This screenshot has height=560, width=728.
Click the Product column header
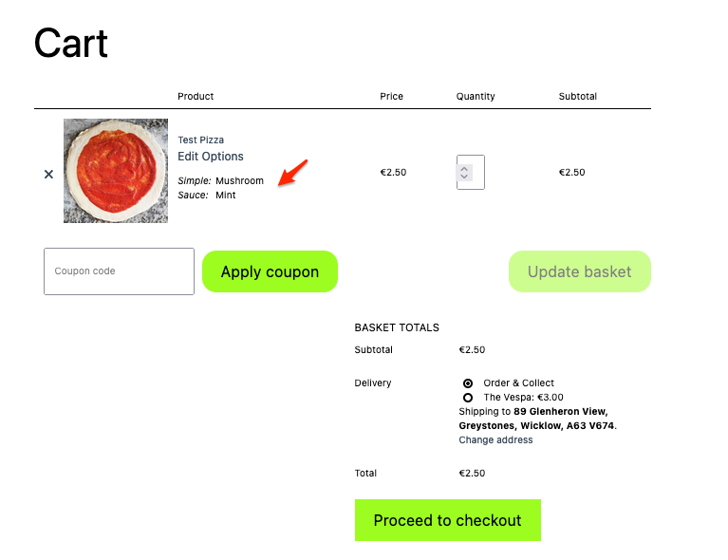point(196,96)
